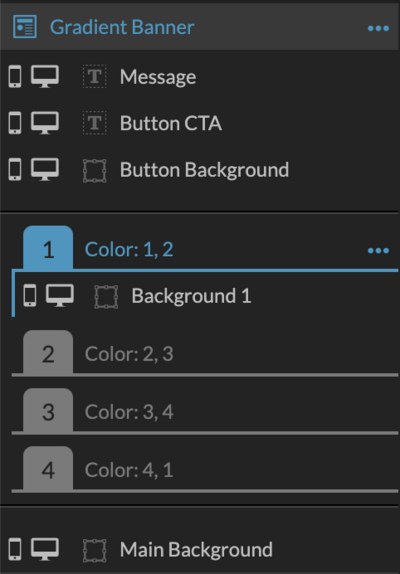This screenshot has width=400, height=574.
Task: Switch to tab number 3
Action: tap(48, 410)
